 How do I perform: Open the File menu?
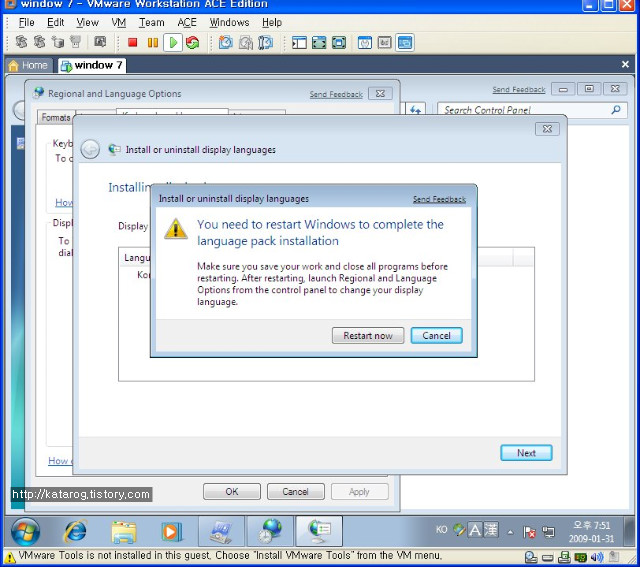pos(27,22)
